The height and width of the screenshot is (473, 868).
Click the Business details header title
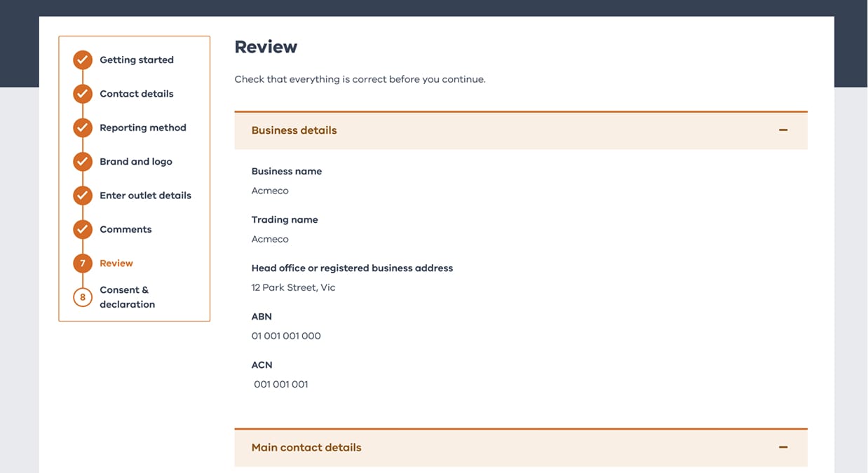[294, 130]
